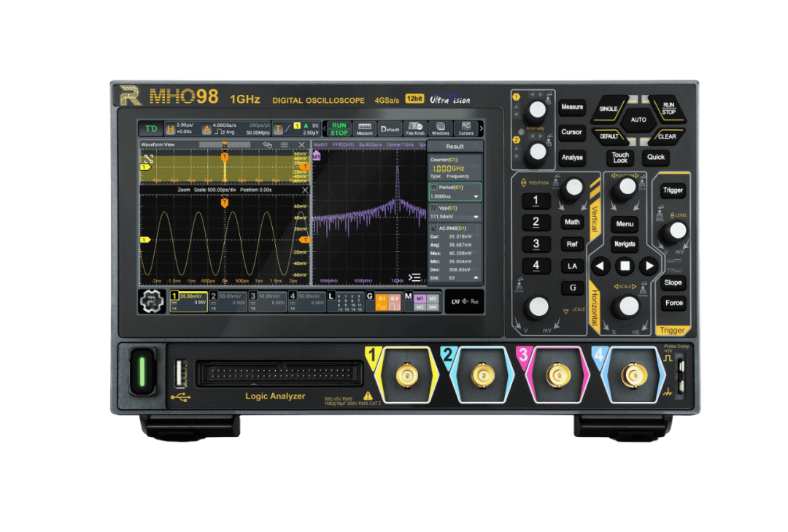Click the USB port on the front panel

180,374
